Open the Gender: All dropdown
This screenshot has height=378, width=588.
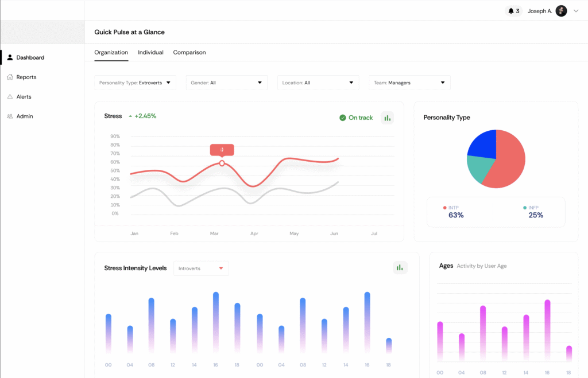click(x=226, y=83)
